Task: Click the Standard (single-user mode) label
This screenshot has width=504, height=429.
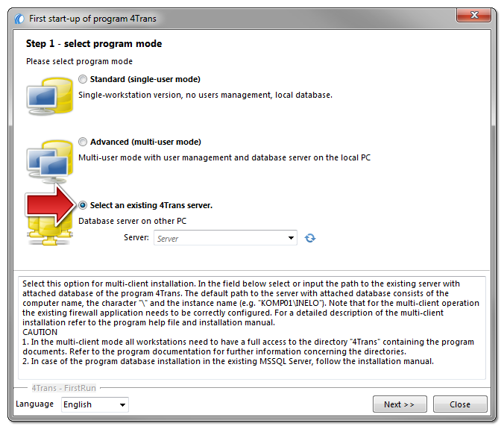Action: click(x=145, y=79)
